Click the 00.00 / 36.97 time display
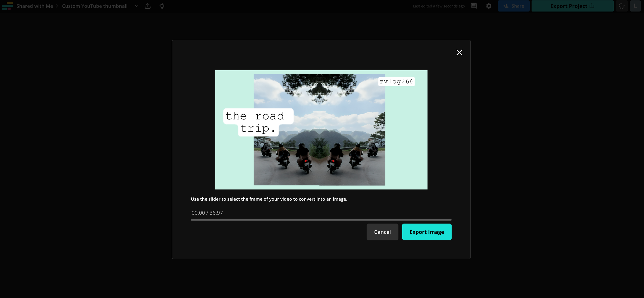Viewport: 644px width, 298px height. pyautogui.click(x=207, y=213)
